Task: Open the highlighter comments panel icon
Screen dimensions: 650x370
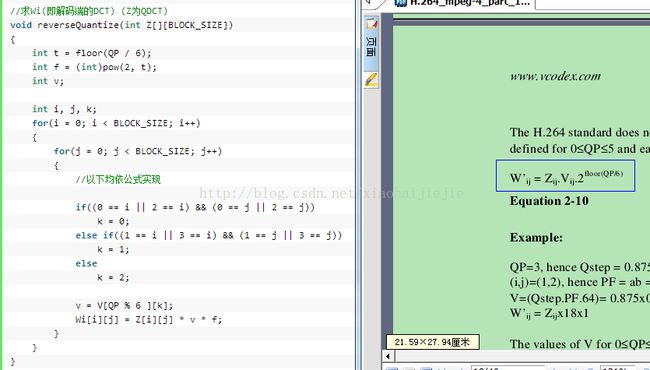Action: click(x=371, y=79)
